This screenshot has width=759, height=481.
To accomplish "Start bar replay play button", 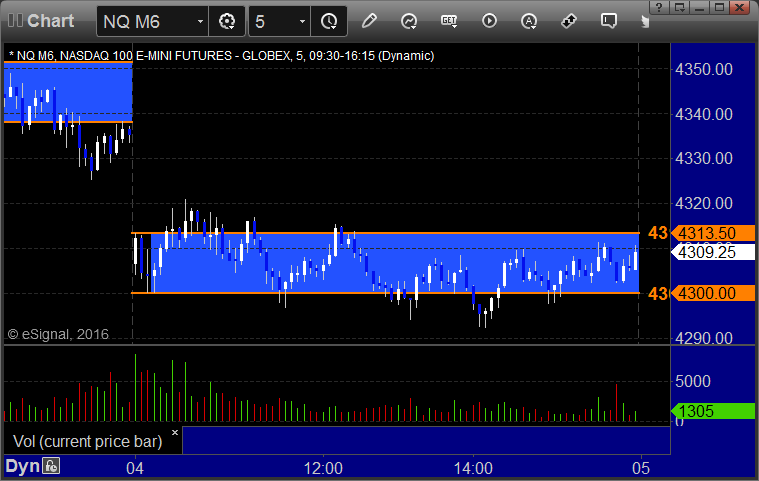I will (x=489, y=21).
